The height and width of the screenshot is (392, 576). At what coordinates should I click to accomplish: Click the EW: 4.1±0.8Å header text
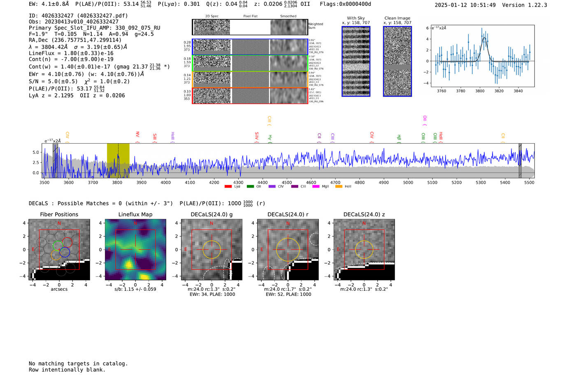pyautogui.click(x=49, y=4)
